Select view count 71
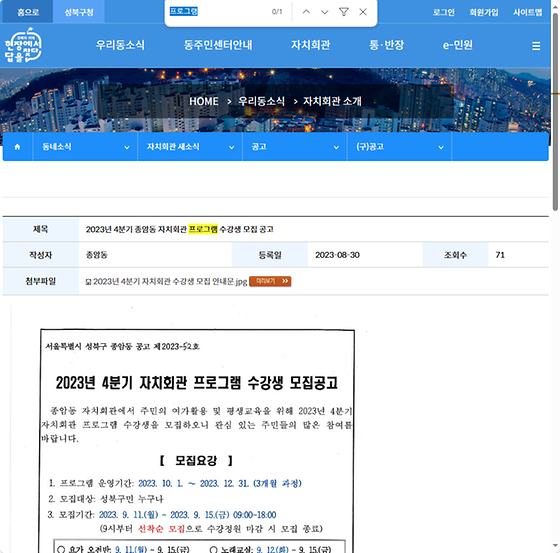The image size is (560, 553). tap(500, 255)
